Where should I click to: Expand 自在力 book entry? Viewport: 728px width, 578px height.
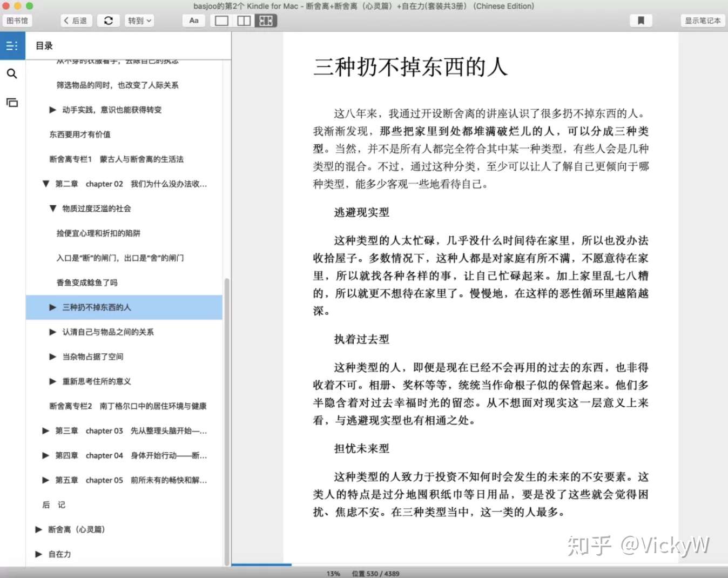[39, 554]
